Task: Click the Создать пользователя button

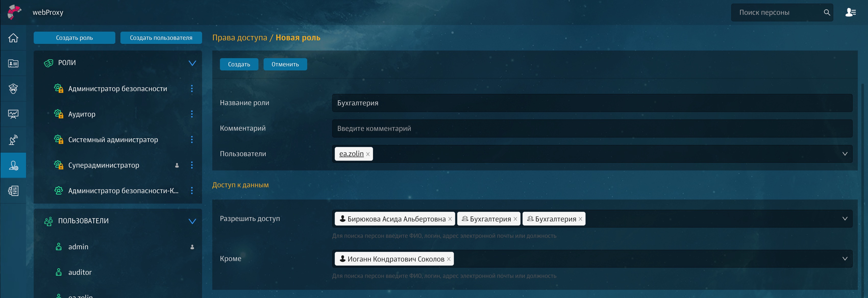Action: [x=161, y=38]
